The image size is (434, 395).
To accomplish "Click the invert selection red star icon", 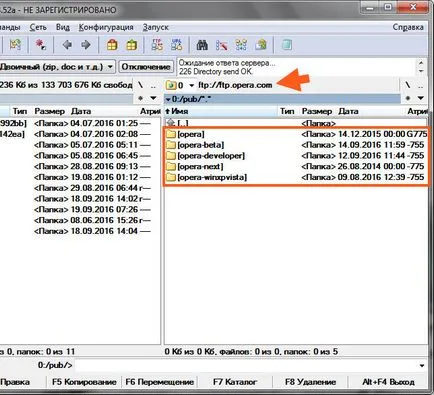I will (41, 45).
